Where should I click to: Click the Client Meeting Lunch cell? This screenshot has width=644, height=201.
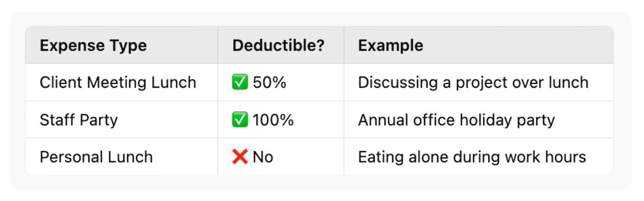point(118,83)
